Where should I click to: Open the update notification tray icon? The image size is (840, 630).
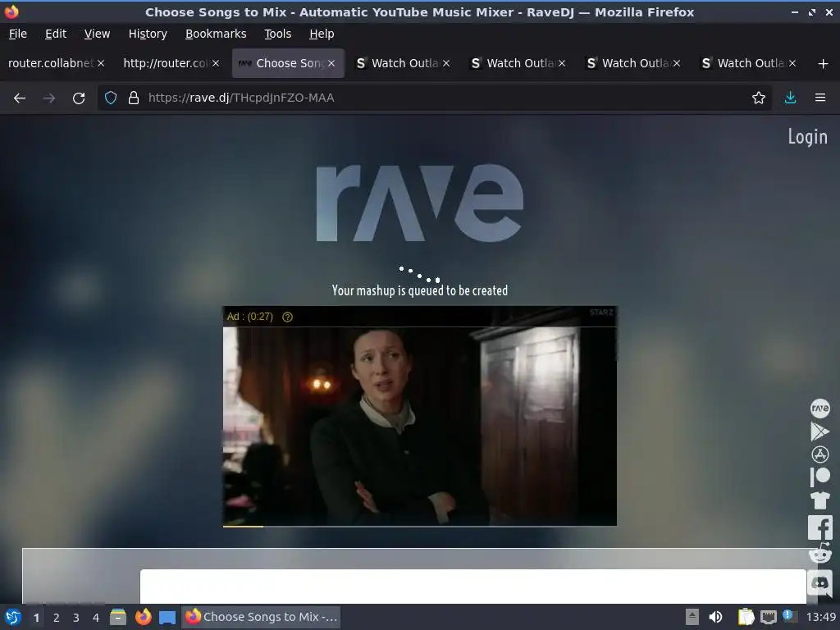click(788, 615)
